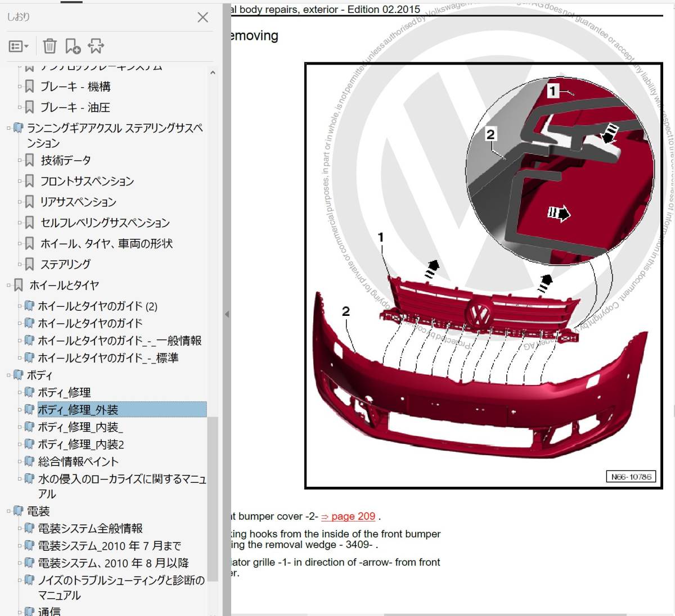Click the bumper illustration figure N66-10786
This screenshot has height=616, width=675.
coord(483,276)
